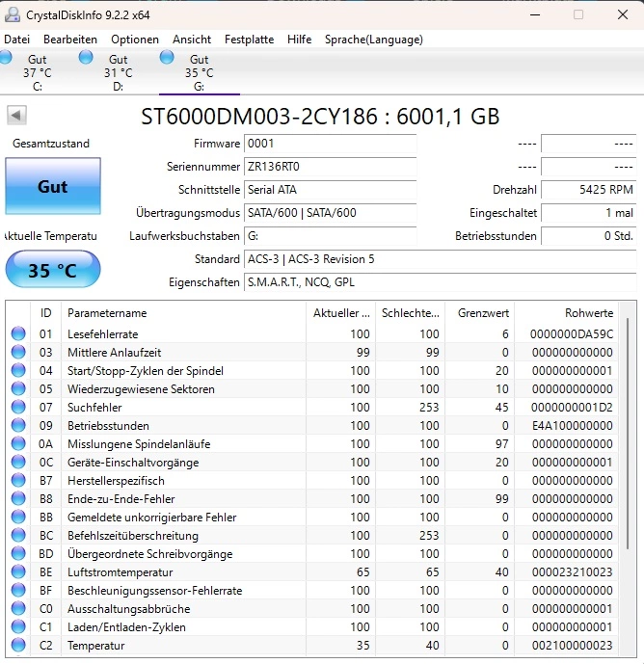This screenshot has height=664, width=644.
Task: Click the Eingeschaltet value 1 mal
Action: click(589, 213)
